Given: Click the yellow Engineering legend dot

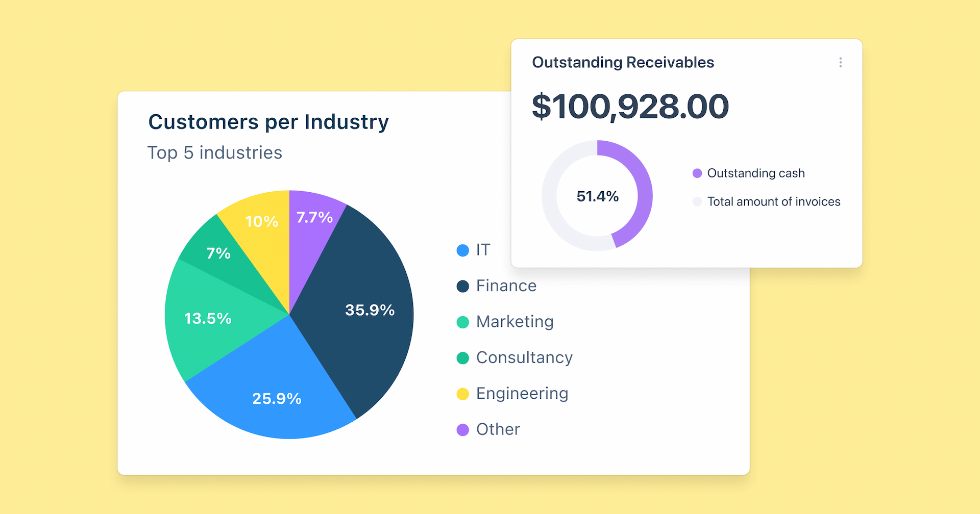Looking at the screenshot, I should 462,394.
